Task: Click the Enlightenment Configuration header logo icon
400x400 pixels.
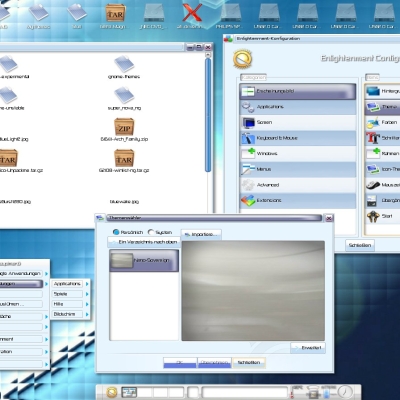Action: (242, 59)
